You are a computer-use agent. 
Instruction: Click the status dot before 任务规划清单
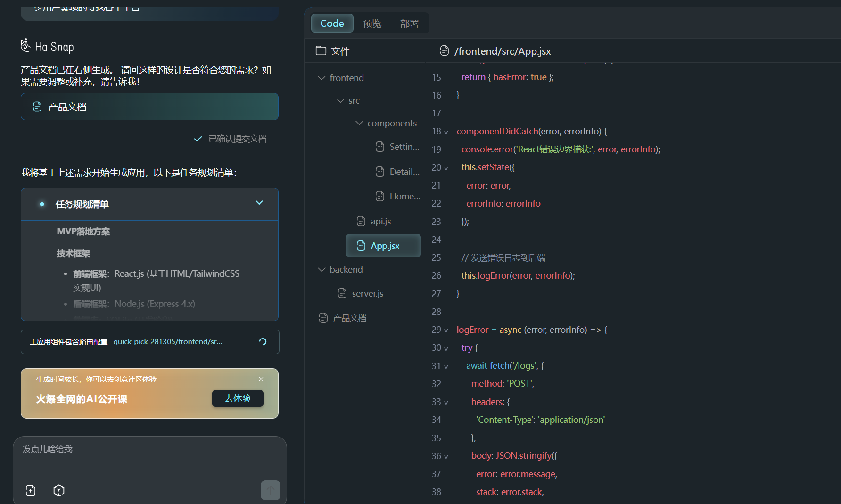(x=42, y=204)
